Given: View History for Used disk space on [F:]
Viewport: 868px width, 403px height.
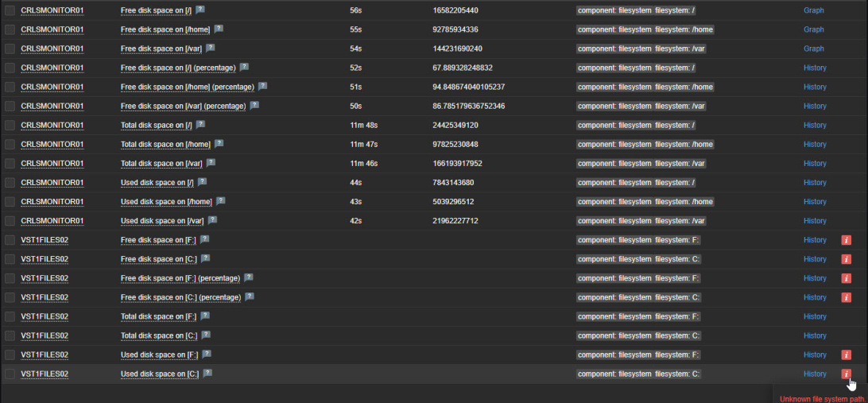Looking at the screenshot, I should click(815, 355).
